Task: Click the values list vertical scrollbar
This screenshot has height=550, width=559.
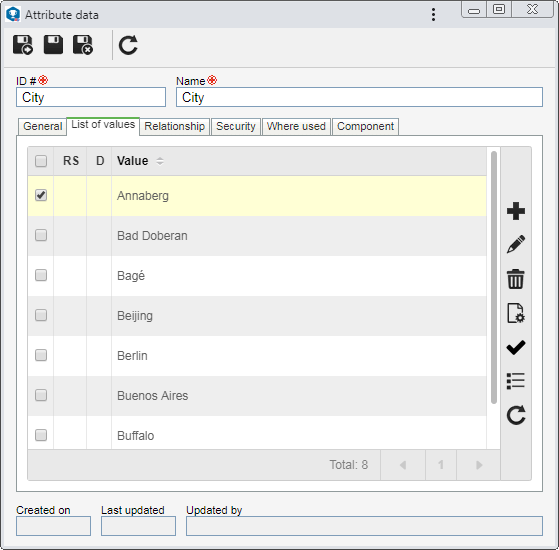Action: 494,277
